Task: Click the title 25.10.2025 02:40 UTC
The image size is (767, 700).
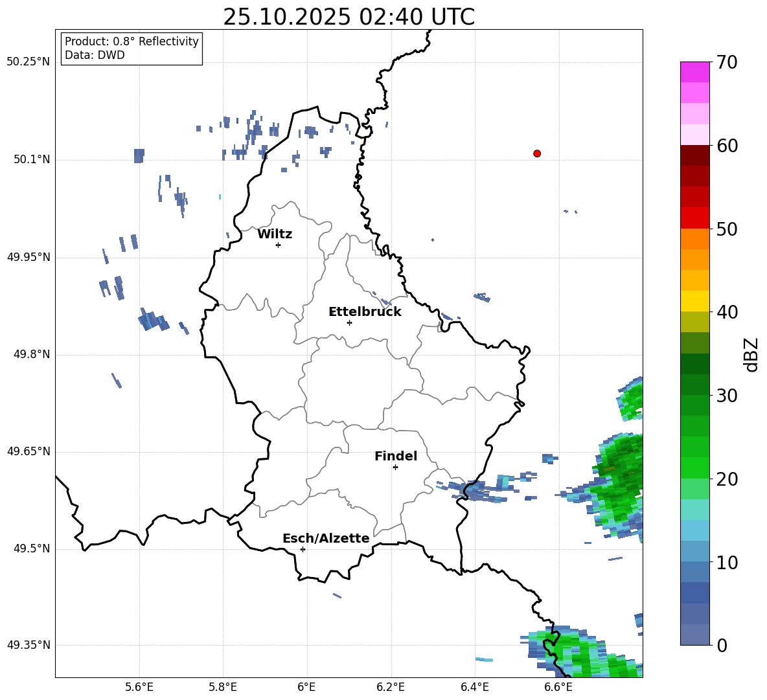Action: point(349,17)
